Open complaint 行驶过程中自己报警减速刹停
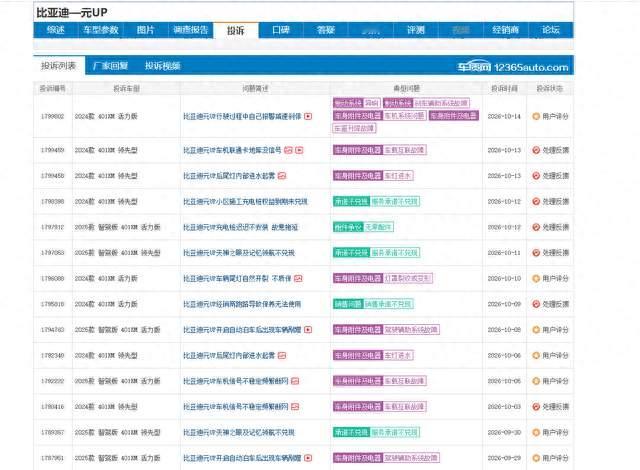 pos(242,116)
